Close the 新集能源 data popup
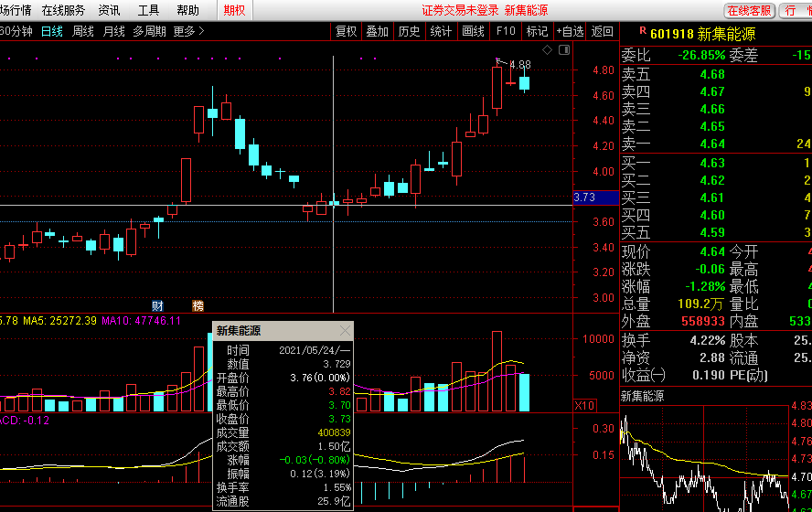 345,330
